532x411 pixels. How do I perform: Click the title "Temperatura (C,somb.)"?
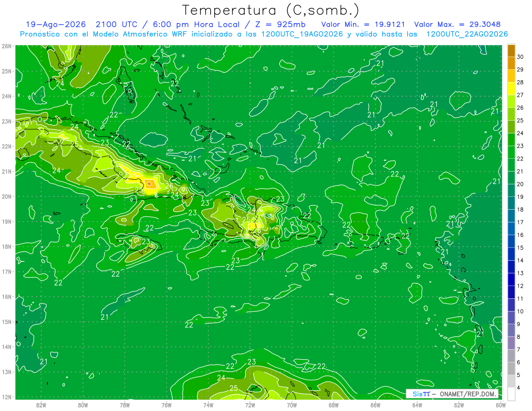[x=270, y=11]
